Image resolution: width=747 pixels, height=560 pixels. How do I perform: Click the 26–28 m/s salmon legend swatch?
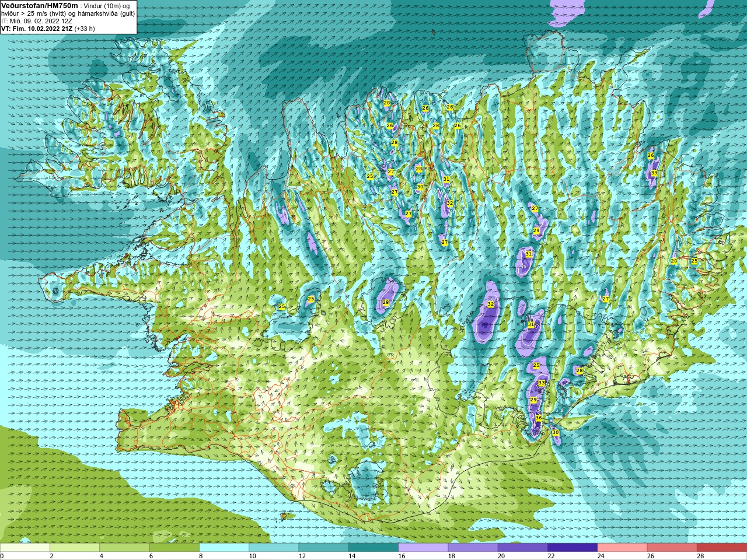[x=672, y=547]
